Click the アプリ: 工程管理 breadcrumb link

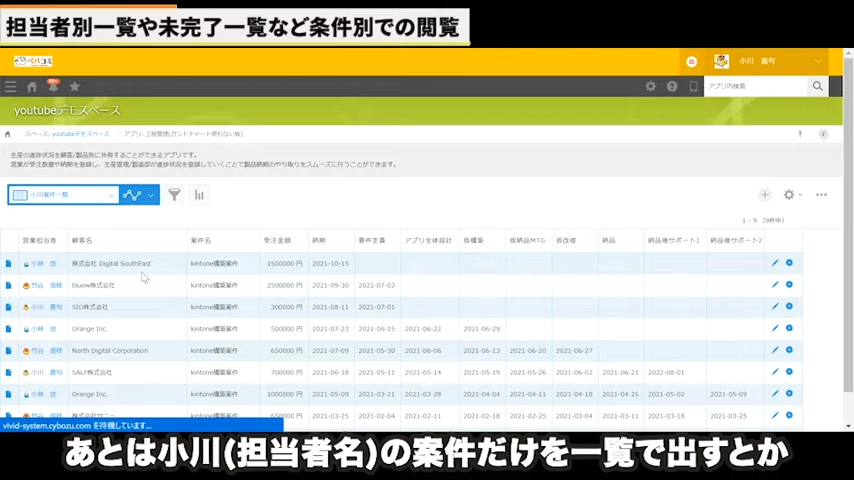[x=184, y=134]
